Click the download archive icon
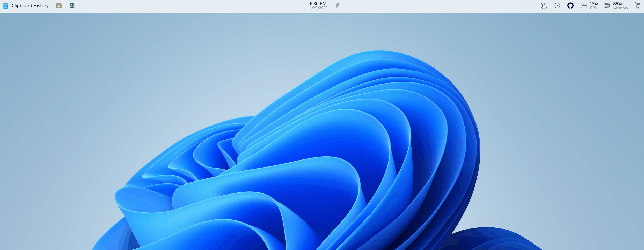Viewport: 644px width, 250px height. [x=58, y=5]
